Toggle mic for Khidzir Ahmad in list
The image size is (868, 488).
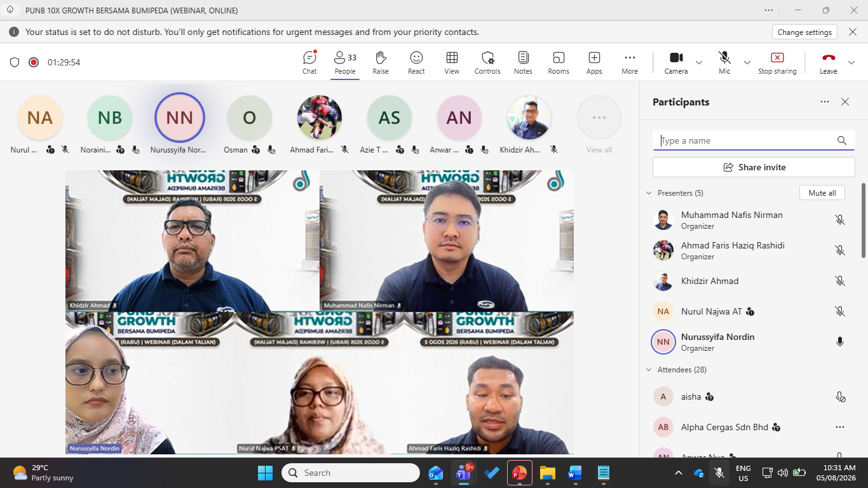tap(840, 281)
